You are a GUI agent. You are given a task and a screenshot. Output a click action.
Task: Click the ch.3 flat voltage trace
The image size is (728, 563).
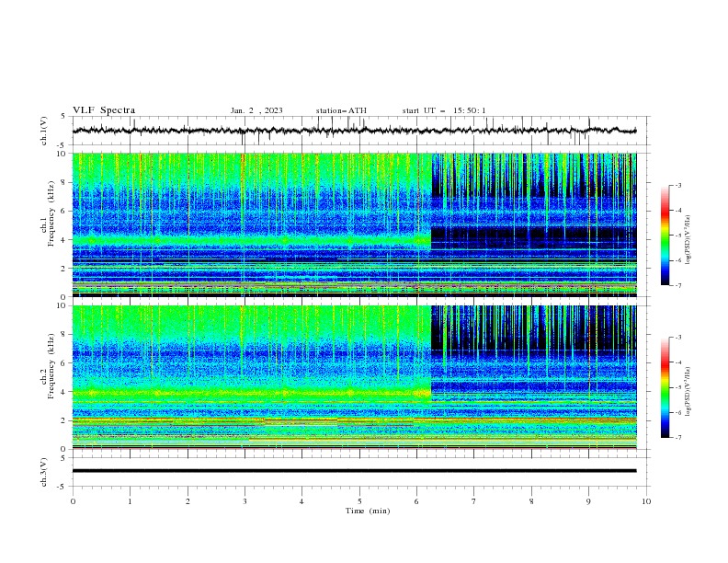click(x=354, y=471)
